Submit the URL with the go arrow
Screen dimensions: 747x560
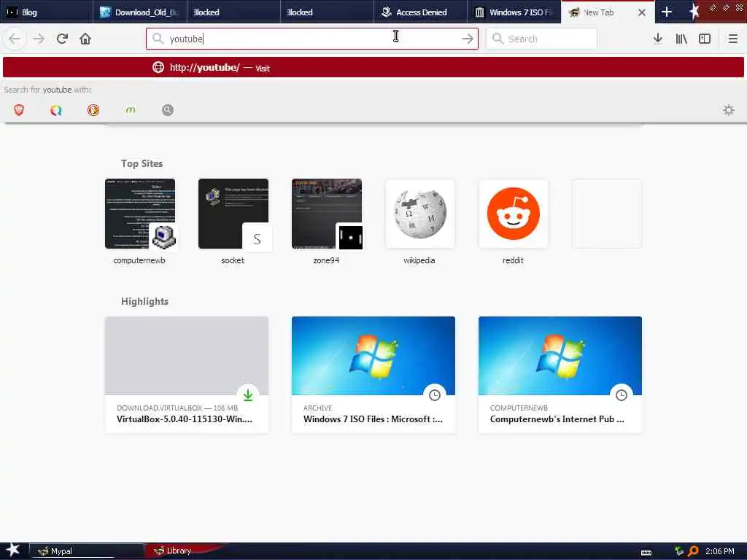coord(468,39)
